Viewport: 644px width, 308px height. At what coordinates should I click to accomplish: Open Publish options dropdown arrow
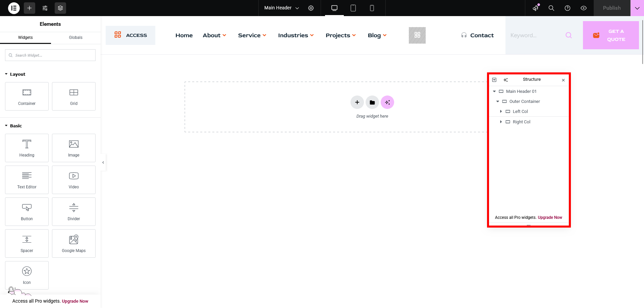click(x=637, y=8)
